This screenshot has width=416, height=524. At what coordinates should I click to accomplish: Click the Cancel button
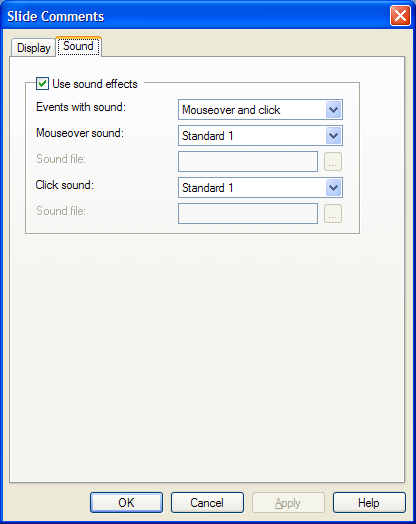tap(207, 503)
